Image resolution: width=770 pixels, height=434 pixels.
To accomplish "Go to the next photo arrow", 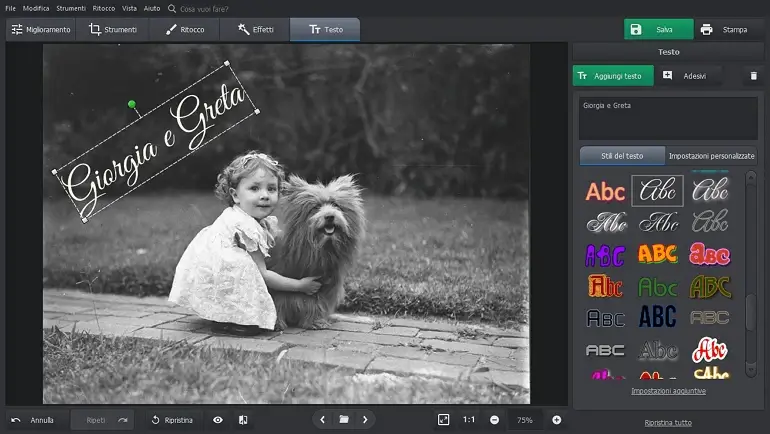I will click(365, 420).
